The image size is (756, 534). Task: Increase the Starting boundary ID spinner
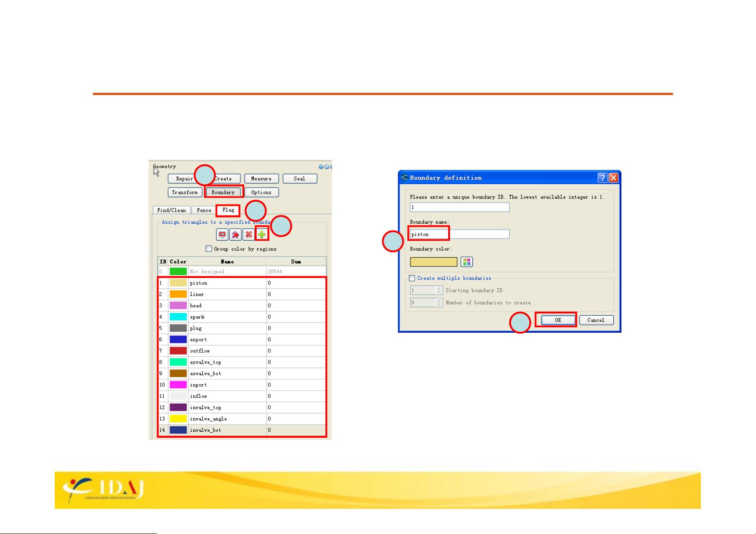(x=439, y=288)
